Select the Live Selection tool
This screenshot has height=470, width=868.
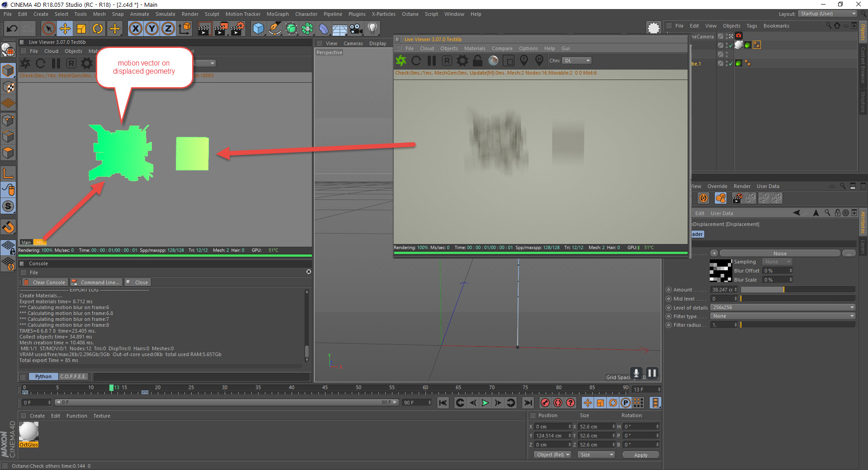point(48,29)
